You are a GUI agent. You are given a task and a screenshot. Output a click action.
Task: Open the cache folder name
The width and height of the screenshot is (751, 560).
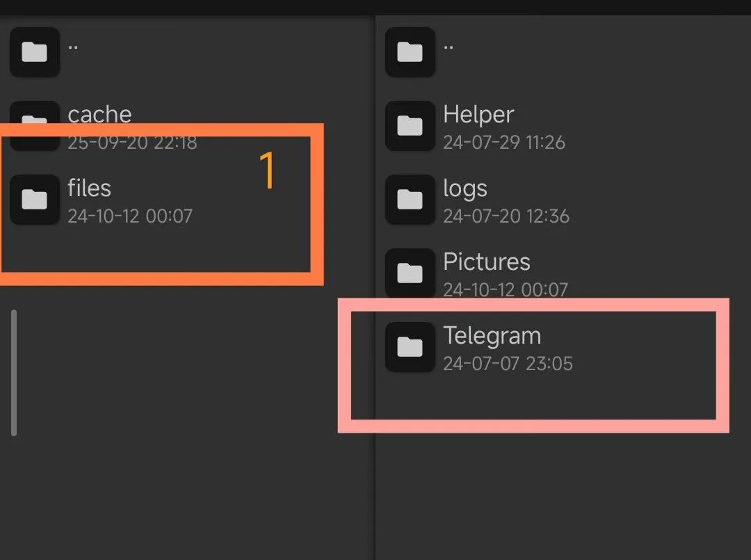pyautogui.click(x=99, y=115)
